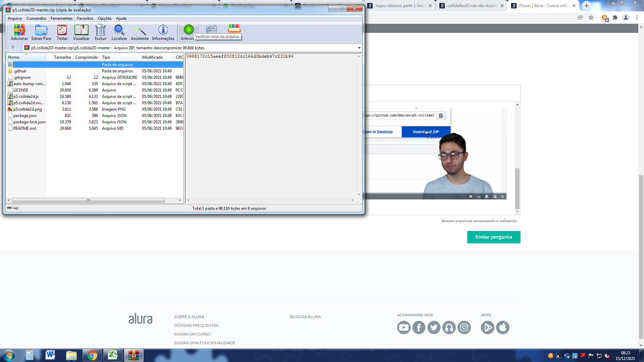644x362 pixels.
Task: Open Alura YouTube social icon
Action: [404, 327]
